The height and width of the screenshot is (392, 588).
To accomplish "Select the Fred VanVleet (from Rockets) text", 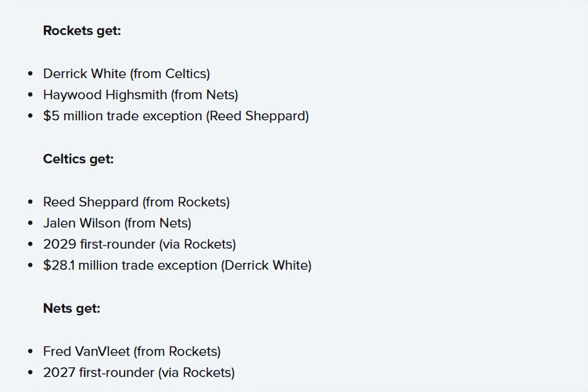I will coord(132,351).
